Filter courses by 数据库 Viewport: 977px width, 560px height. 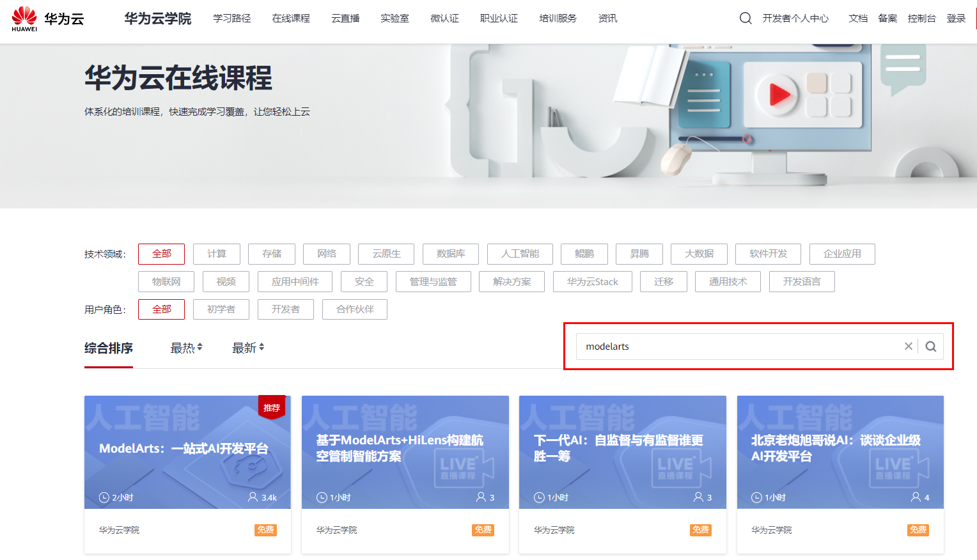451,254
